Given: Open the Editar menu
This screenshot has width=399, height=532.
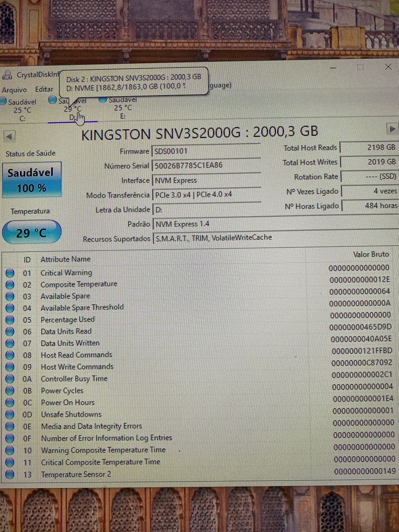Looking at the screenshot, I should click(x=44, y=89).
